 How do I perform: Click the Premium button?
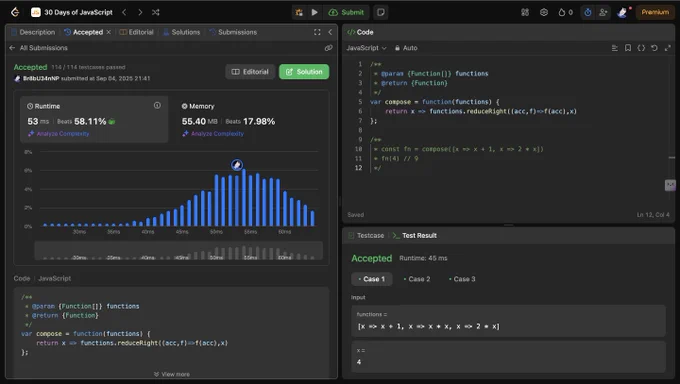pos(655,12)
